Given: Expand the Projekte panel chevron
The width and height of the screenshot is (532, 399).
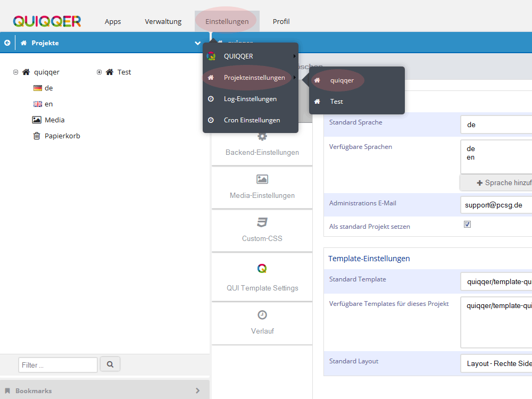Looking at the screenshot, I should pyautogui.click(x=198, y=43).
